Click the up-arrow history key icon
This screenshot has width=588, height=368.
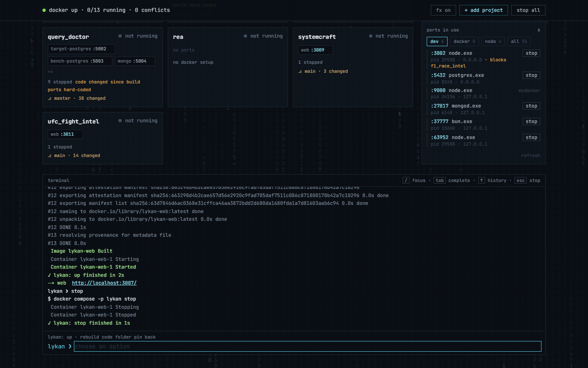tap(481, 180)
